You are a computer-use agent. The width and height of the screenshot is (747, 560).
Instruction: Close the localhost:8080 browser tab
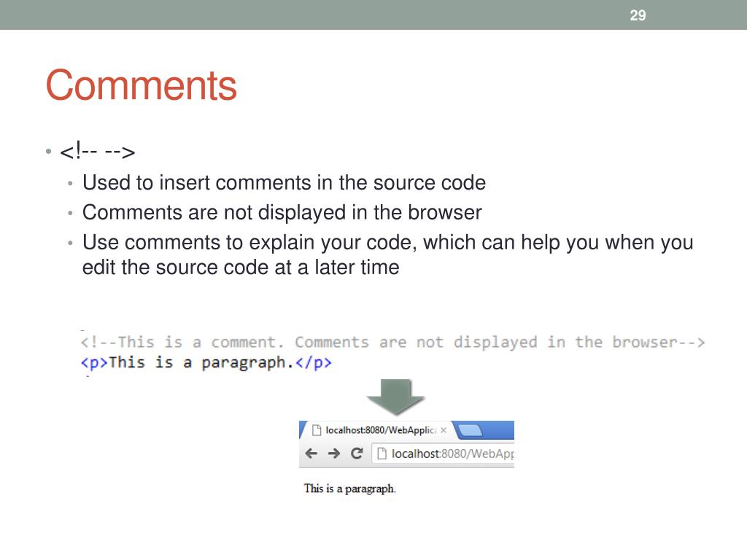point(444,430)
